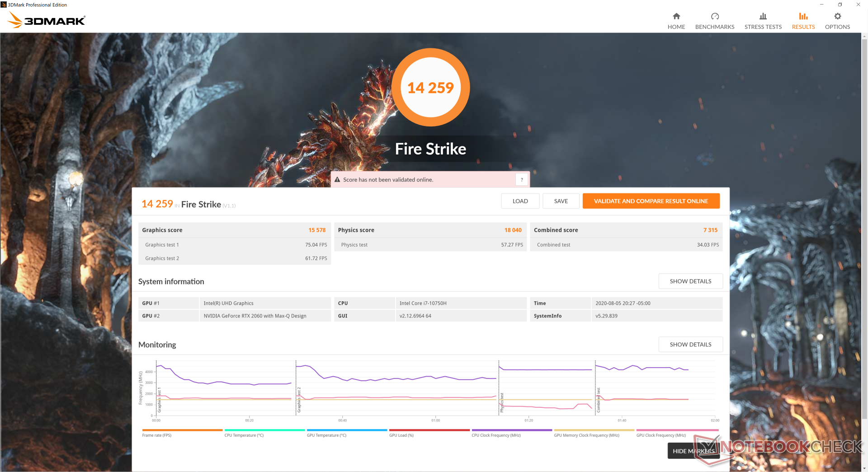Toggle the CPU Temperature legend series
This screenshot has height=472, width=868.
click(264, 433)
